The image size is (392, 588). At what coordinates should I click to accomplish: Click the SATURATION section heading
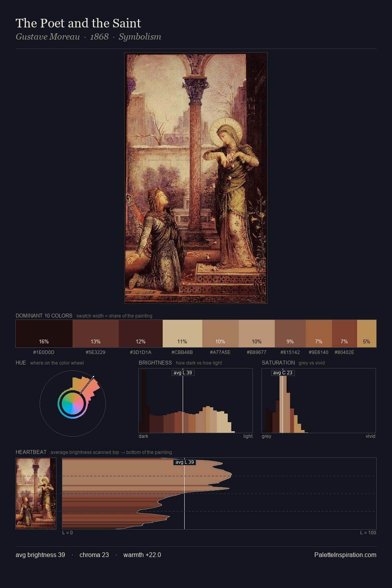pos(278,363)
